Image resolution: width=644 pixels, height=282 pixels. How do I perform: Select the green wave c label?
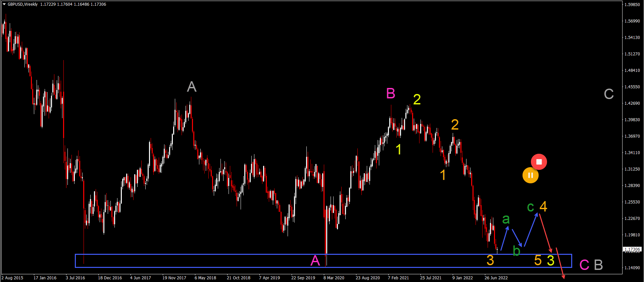(530, 207)
